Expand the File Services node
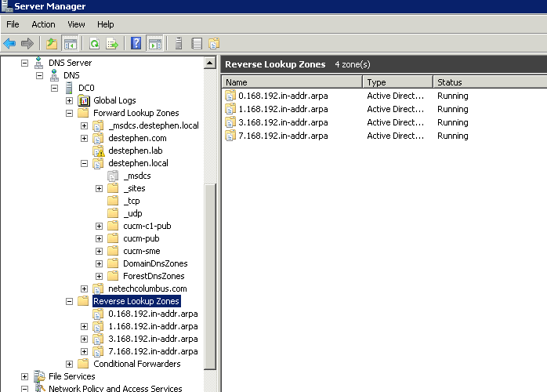The height and width of the screenshot is (392, 547). click(24, 377)
